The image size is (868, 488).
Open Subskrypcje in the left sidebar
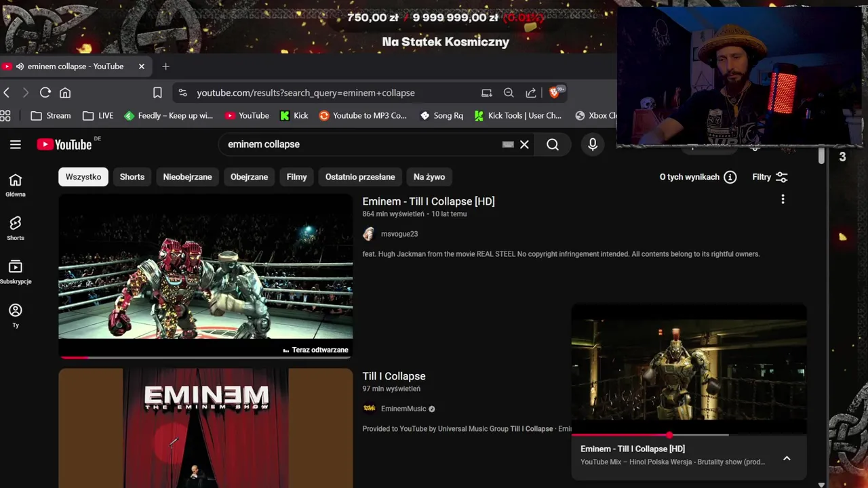pos(16,272)
